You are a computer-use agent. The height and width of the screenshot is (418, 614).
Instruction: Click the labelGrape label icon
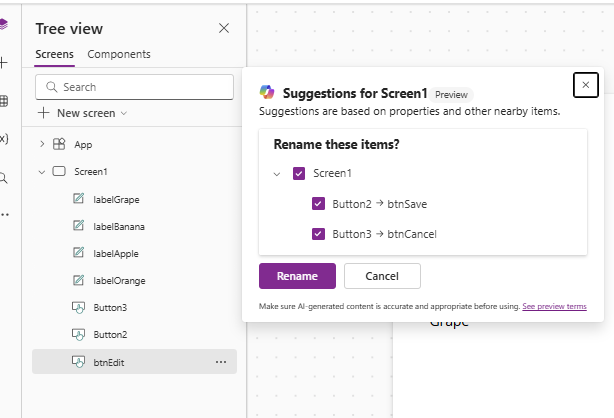(x=78, y=199)
